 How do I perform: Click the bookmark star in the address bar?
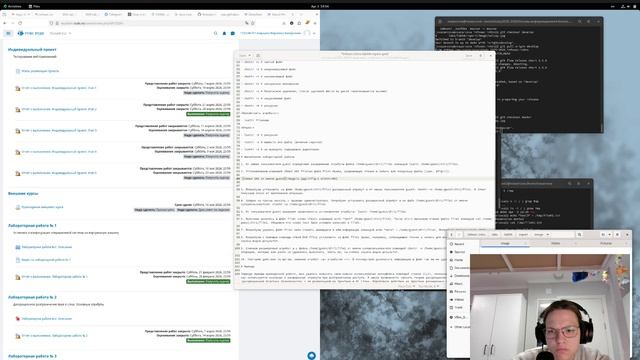coord(253,23)
